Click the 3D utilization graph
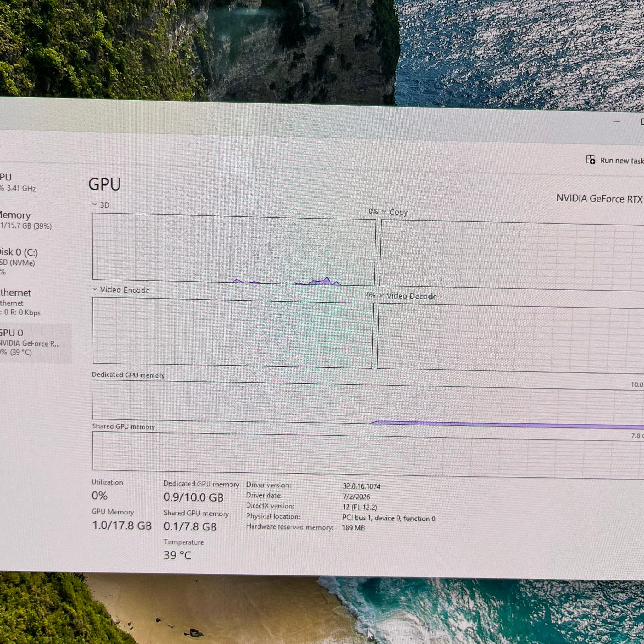The image size is (644, 644). 234,249
